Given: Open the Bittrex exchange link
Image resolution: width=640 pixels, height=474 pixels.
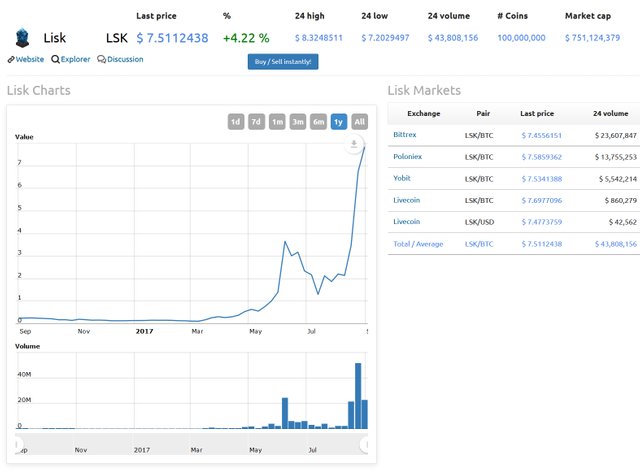Looking at the screenshot, I should pos(404,135).
